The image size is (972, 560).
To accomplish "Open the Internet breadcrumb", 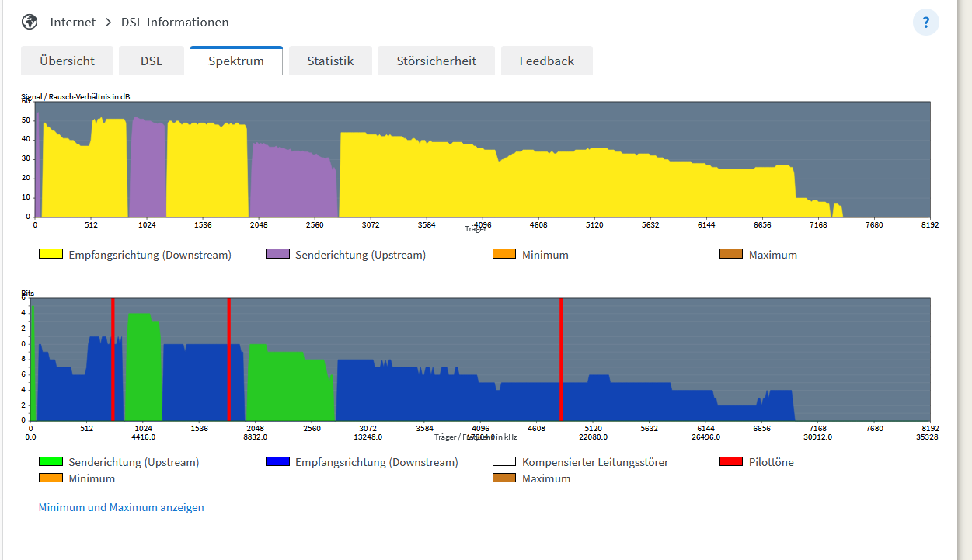I will 73,22.
